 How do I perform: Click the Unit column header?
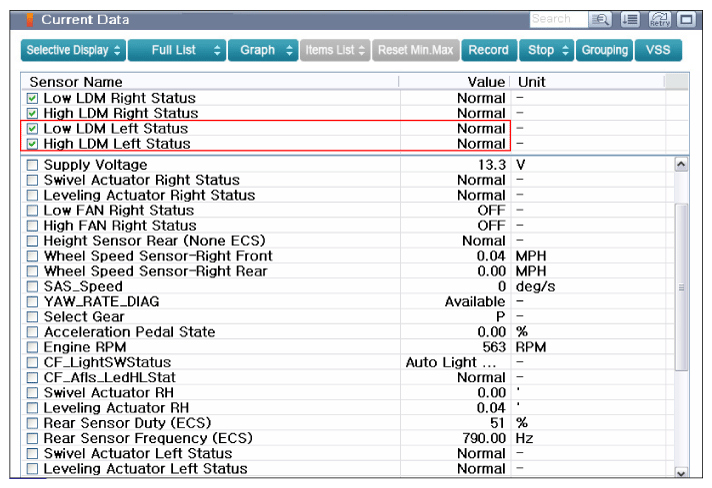[x=588, y=82]
